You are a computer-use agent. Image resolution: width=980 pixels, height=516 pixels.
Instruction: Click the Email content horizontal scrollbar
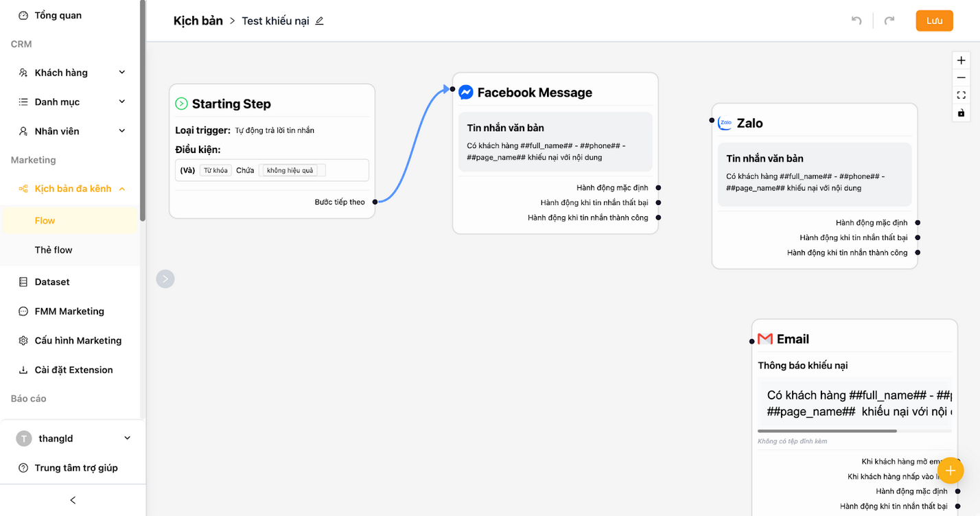827,431
